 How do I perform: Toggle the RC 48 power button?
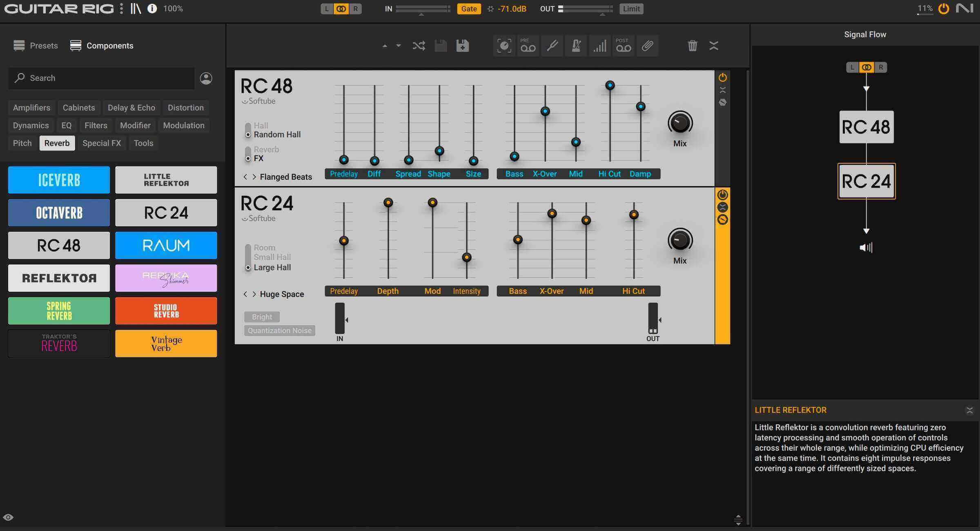pos(722,77)
